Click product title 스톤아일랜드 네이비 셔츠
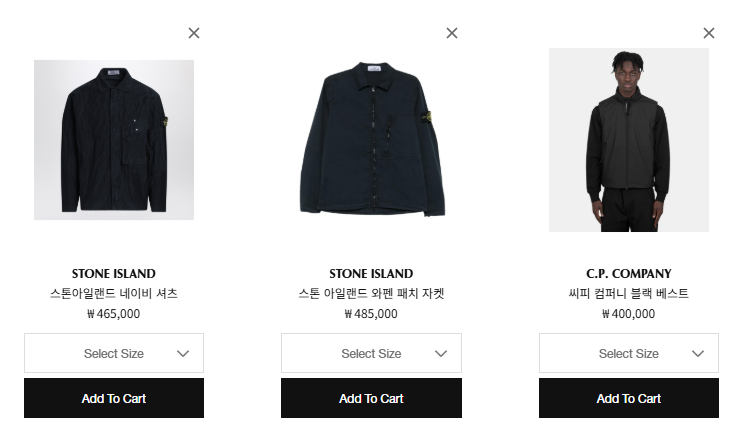This screenshot has height=433, width=737. (x=114, y=293)
